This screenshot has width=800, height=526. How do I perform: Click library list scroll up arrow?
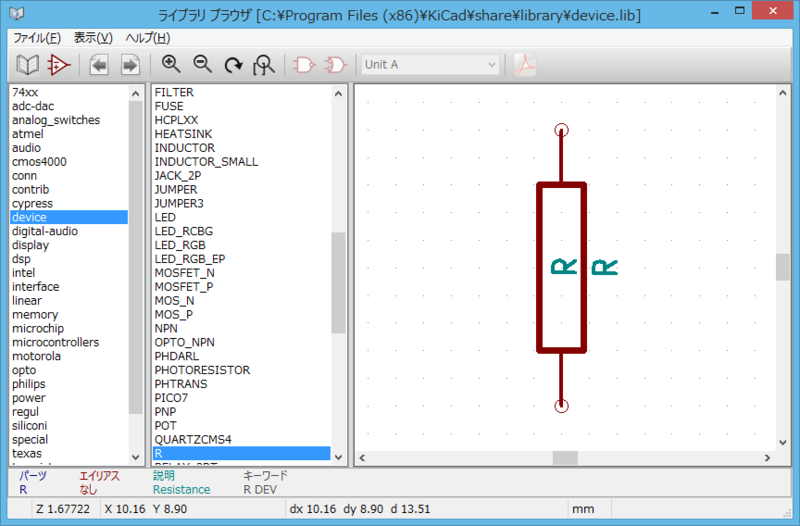(136, 93)
